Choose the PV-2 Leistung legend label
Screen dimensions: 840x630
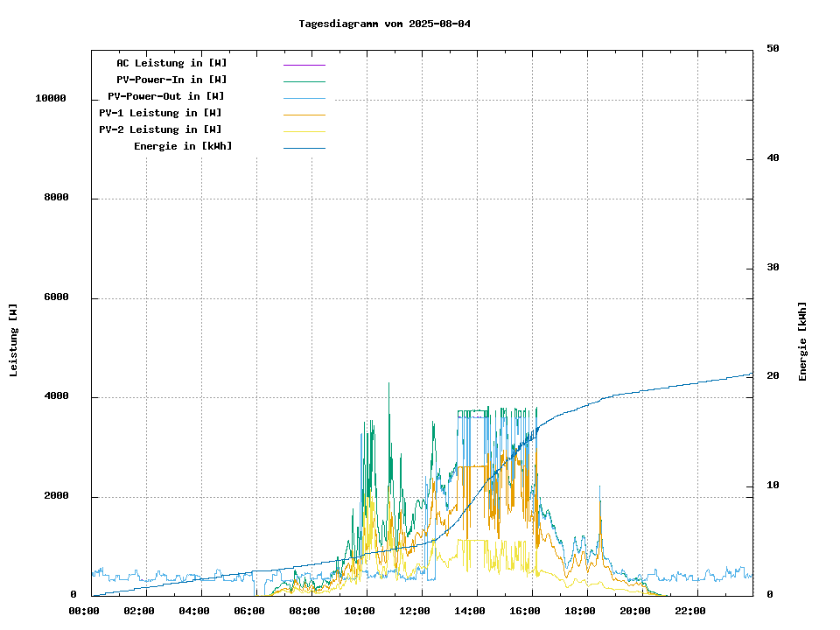coord(160,129)
